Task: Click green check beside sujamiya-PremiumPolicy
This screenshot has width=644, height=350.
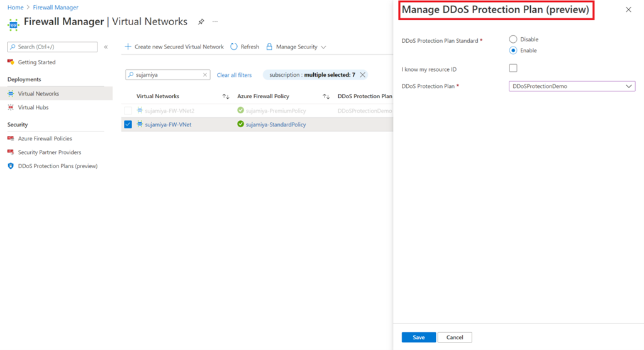Action: 241,110
